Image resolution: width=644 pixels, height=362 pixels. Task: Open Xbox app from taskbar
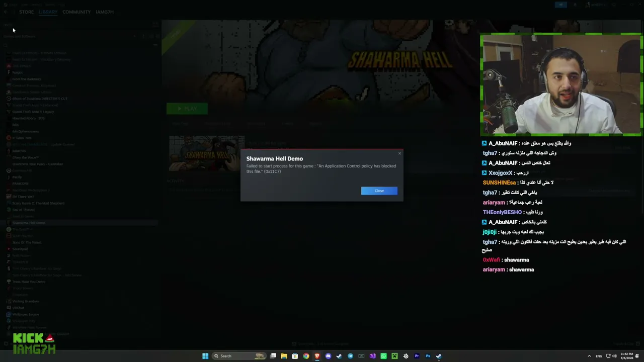[x=361, y=356]
